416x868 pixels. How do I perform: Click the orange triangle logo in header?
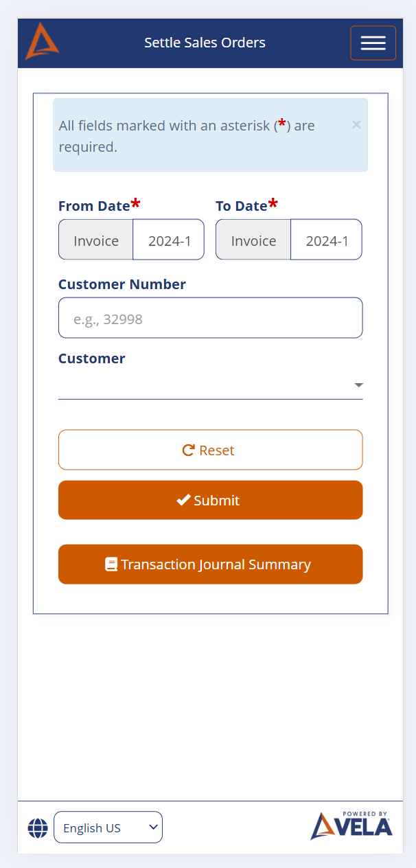pos(42,42)
